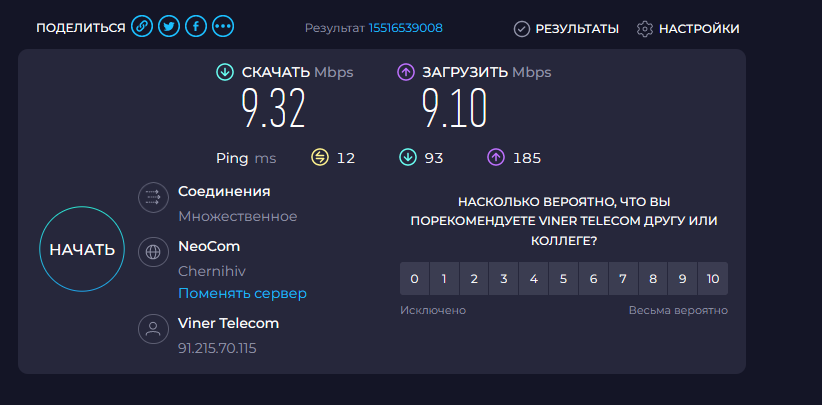The width and height of the screenshot is (822, 405).
Task: Copy result link via share link icon
Action: pyautogui.click(x=142, y=26)
